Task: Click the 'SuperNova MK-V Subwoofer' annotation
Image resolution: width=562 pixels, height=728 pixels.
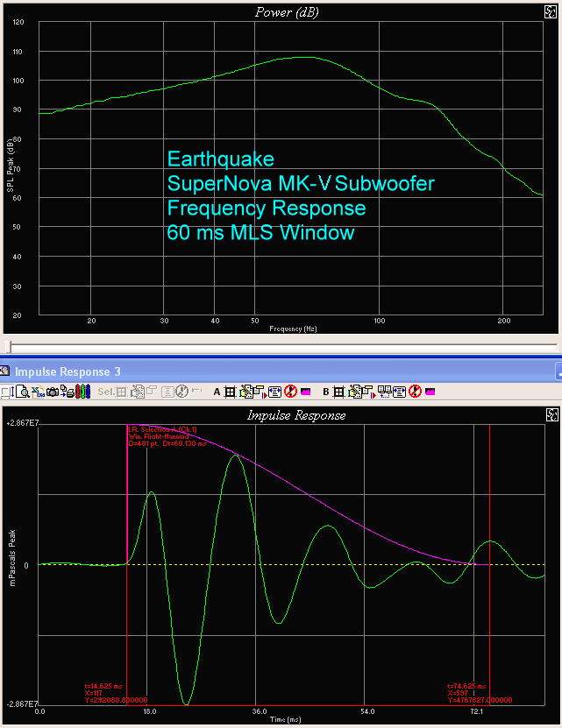Action: tap(301, 183)
